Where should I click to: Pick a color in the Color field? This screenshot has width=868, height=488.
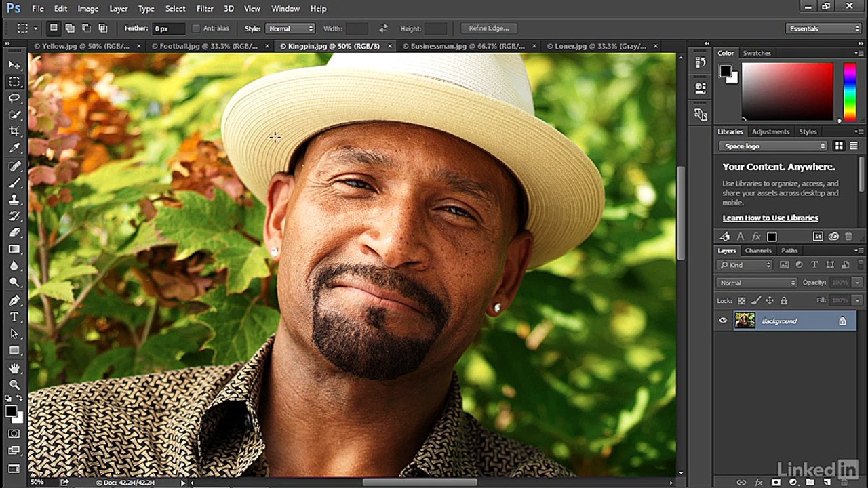pos(787,91)
